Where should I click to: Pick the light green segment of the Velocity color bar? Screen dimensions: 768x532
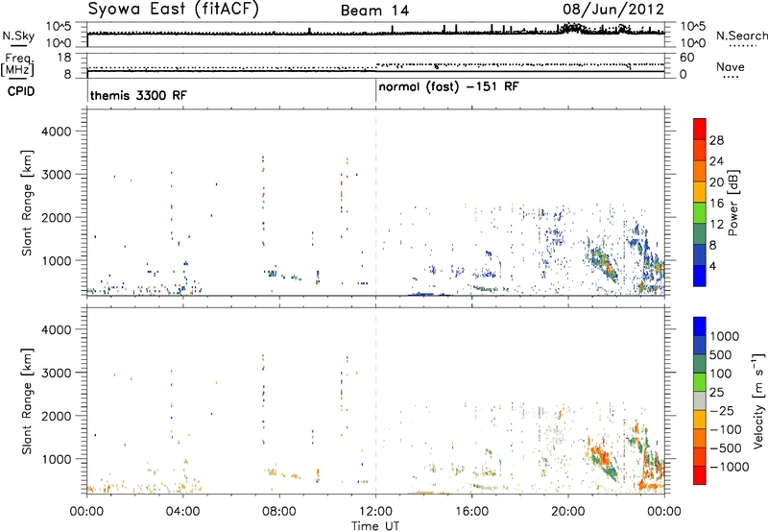[700, 382]
